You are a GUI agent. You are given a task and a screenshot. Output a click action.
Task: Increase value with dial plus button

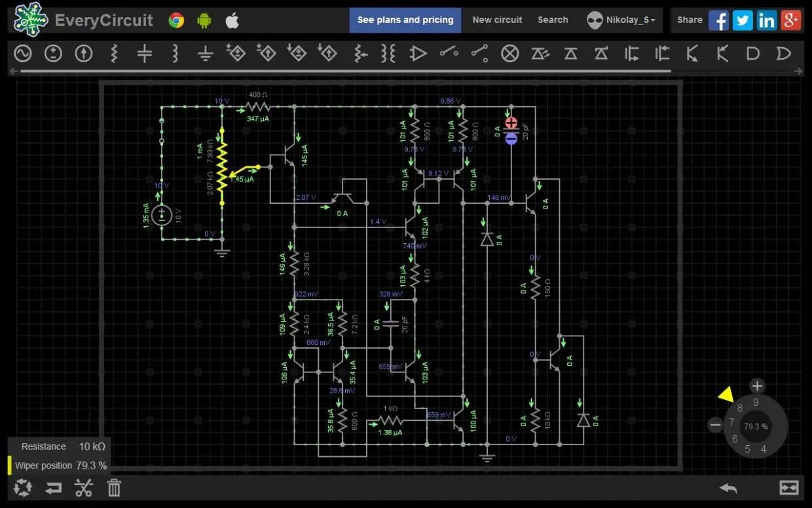(x=757, y=386)
